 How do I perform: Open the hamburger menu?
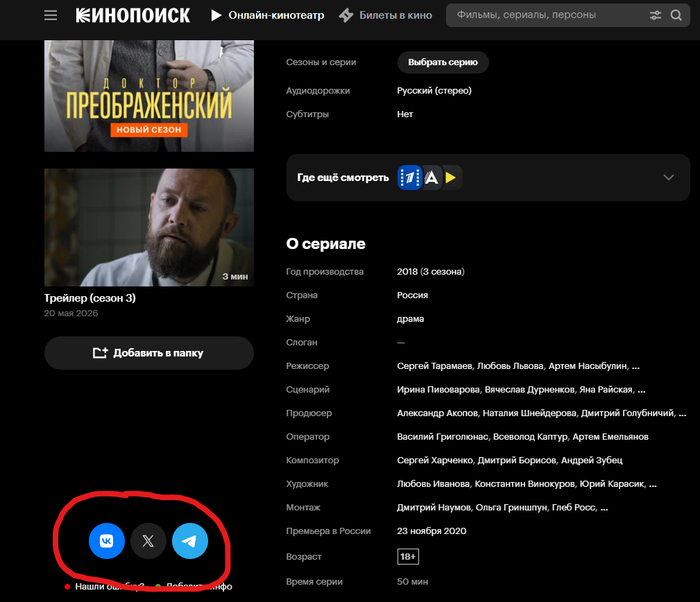click(50, 15)
